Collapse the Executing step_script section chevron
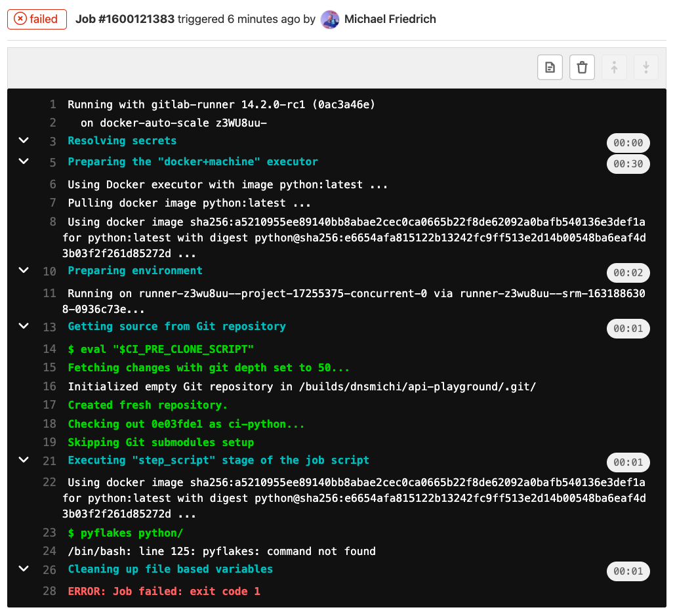The height and width of the screenshot is (616, 675). pyautogui.click(x=24, y=460)
